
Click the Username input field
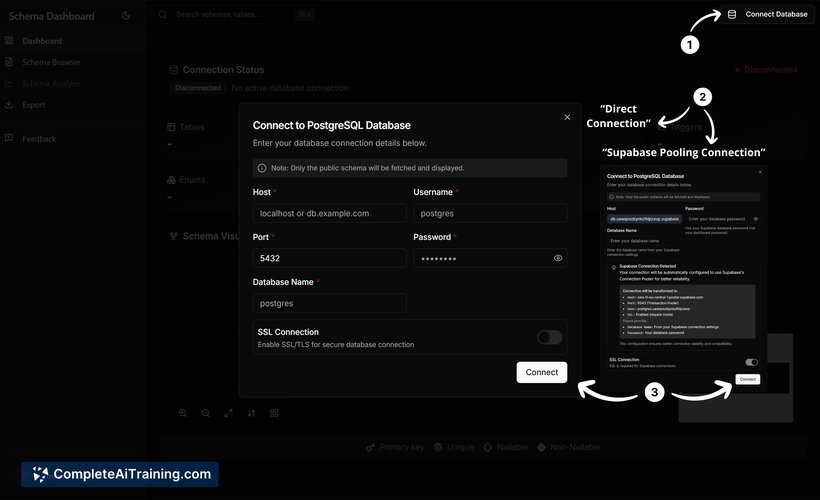point(490,213)
